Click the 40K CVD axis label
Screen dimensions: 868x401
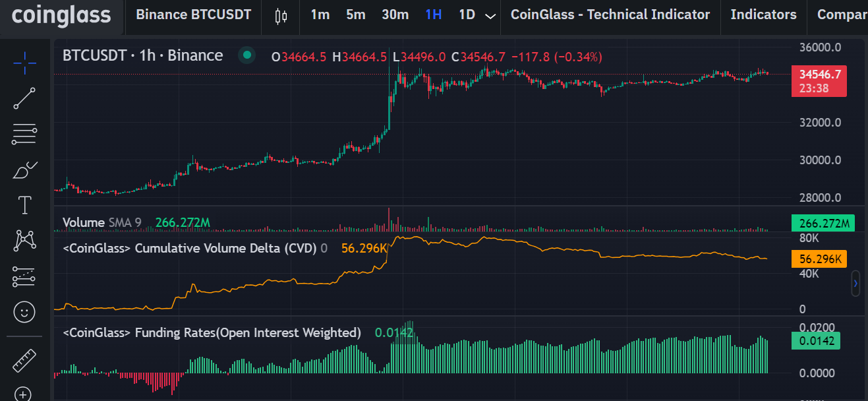809,274
